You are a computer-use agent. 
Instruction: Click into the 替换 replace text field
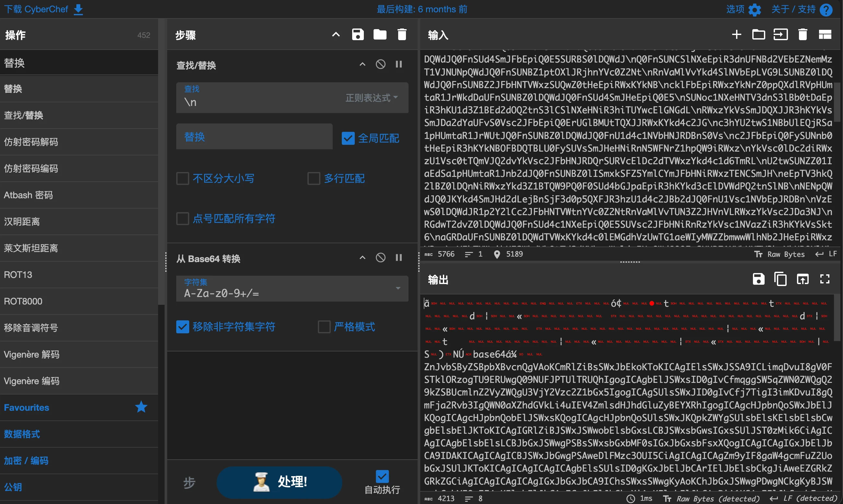pyautogui.click(x=254, y=137)
